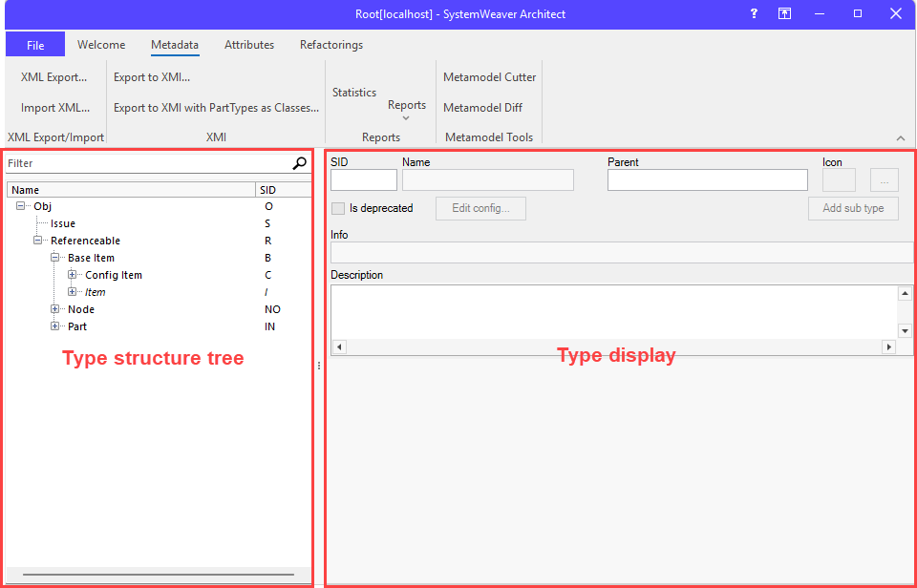Screen dimensions: 917x588
Task: Sort by the Name column header
Action: (x=131, y=190)
